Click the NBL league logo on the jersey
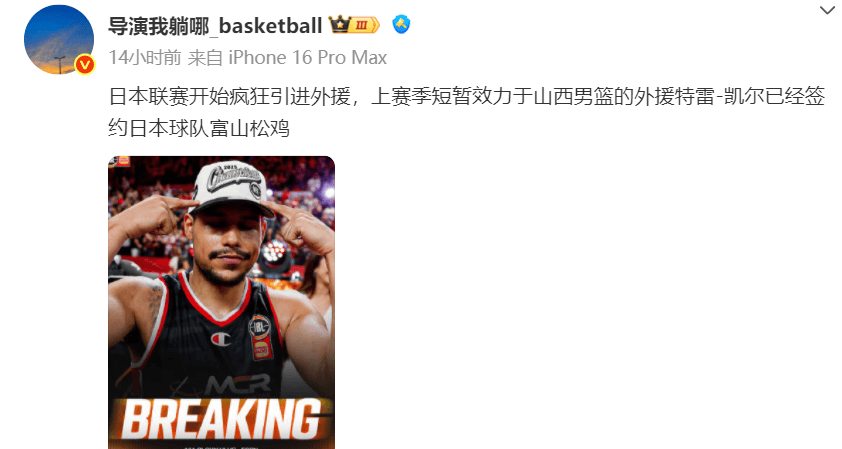Image resolution: width=842 pixels, height=449 pixels. click(x=259, y=327)
